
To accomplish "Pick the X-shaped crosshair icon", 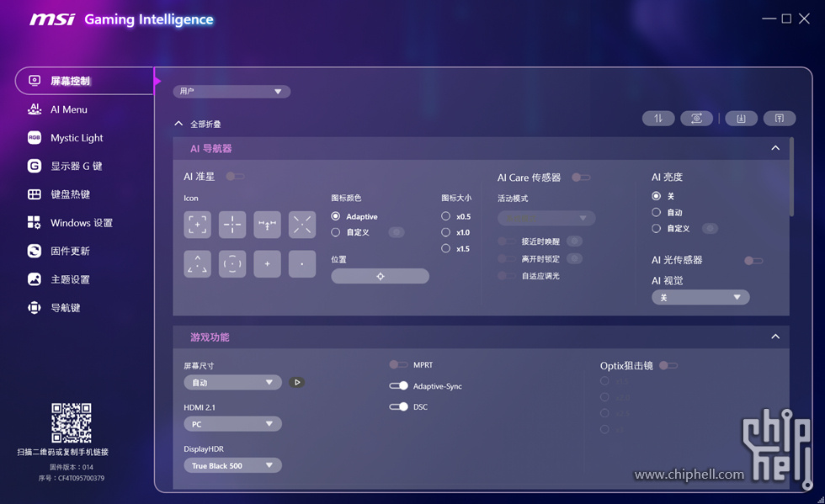I will tap(301, 225).
